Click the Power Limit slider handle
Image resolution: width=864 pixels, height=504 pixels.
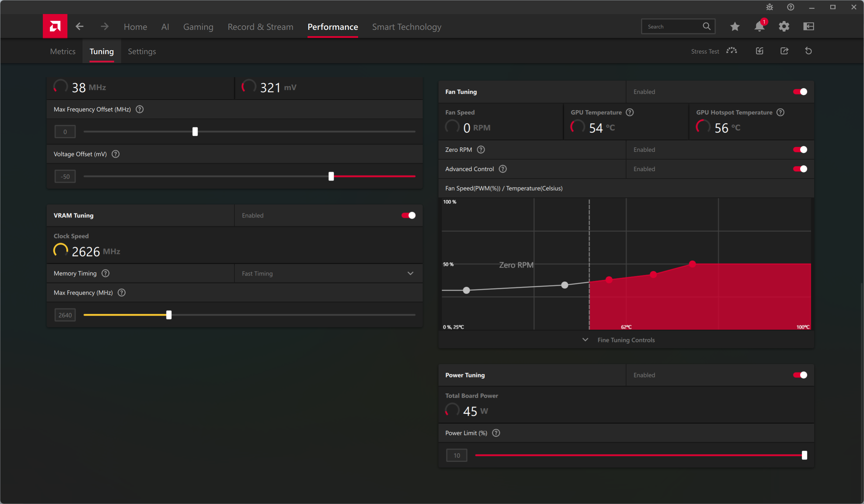[804, 455]
